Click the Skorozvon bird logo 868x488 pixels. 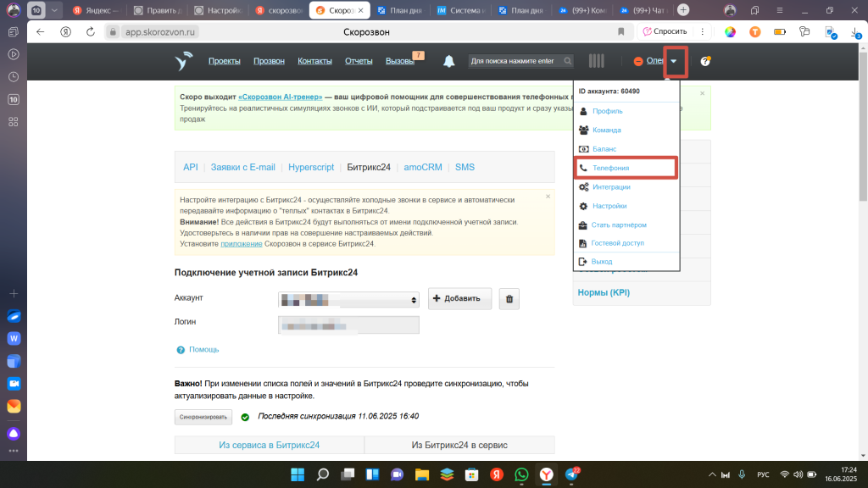184,61
